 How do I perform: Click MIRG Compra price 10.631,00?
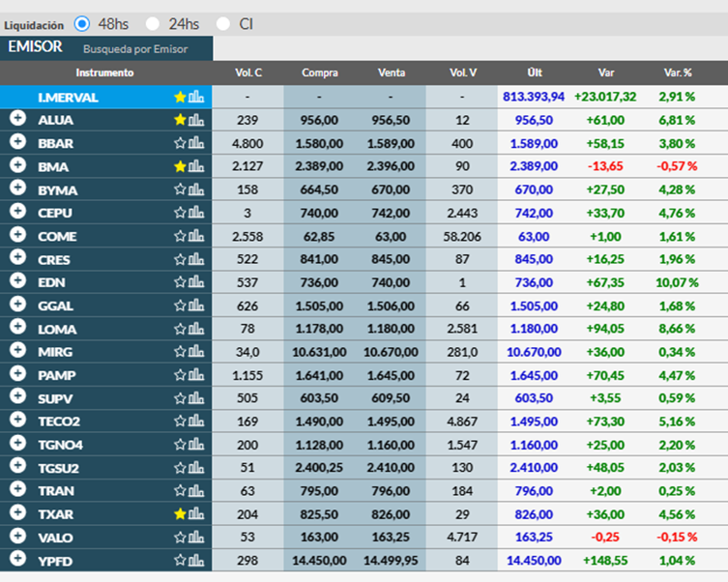click(319, 352)
